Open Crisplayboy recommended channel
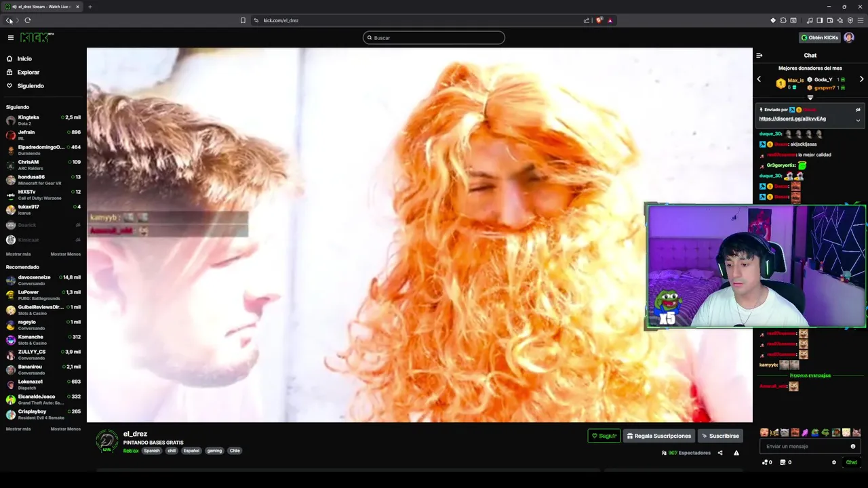 [43, 414]
